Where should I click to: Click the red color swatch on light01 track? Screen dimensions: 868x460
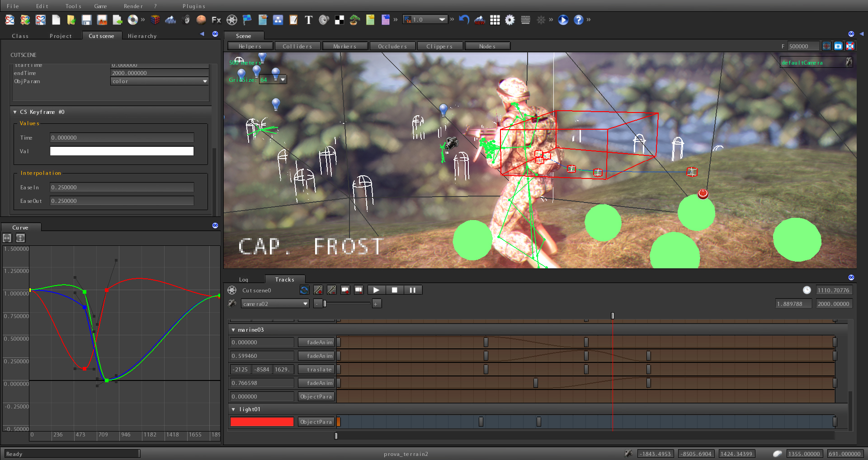pos(261,422)
